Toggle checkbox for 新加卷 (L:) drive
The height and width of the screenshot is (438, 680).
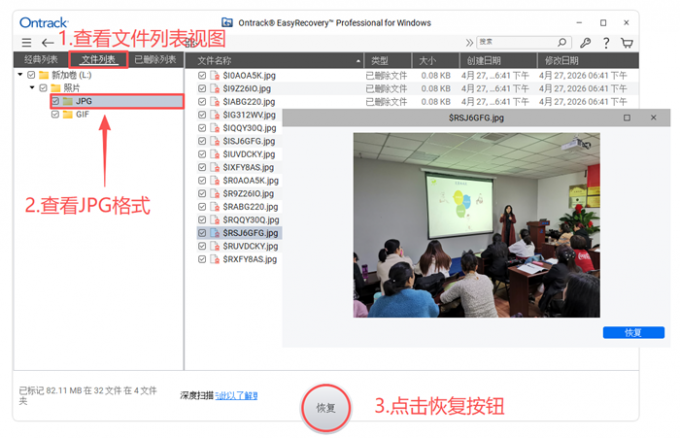[x=31, y=75]
